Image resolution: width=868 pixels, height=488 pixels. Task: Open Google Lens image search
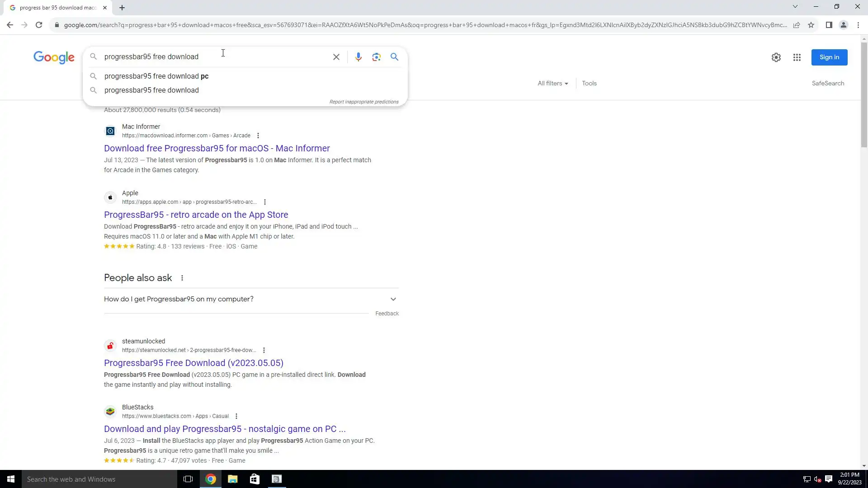pos(376,57)
